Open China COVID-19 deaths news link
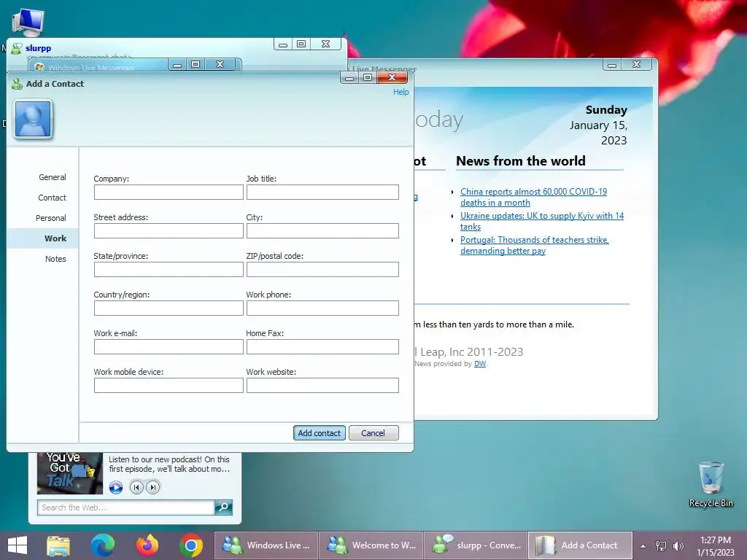The image size is (747, 560). [533, 197]
